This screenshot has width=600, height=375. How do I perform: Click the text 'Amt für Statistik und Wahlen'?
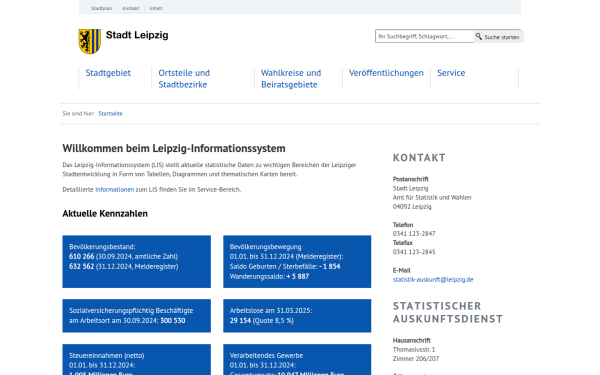[432, 197]
